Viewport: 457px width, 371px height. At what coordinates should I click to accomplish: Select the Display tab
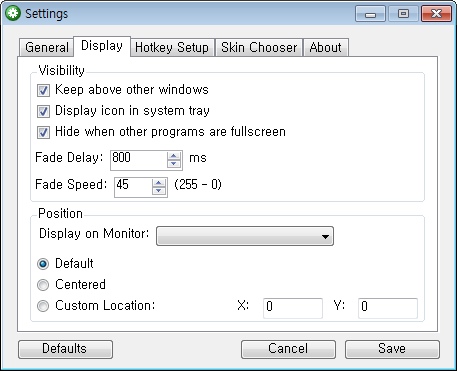[x=102, y=46]
